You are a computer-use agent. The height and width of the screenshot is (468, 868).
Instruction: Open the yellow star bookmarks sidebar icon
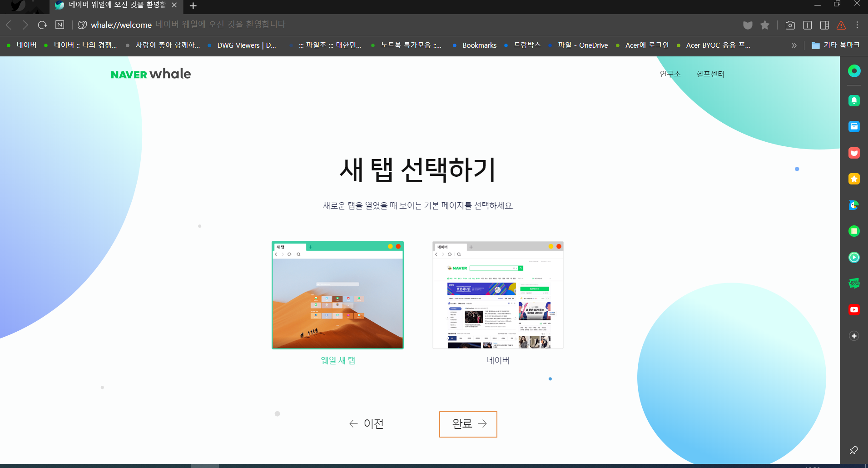tap(854, 179)
